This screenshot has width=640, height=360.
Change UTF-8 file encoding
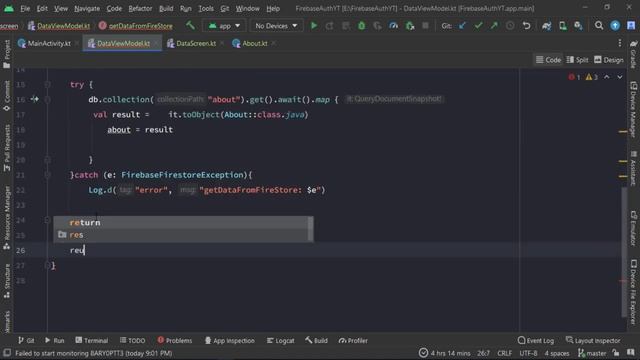coord(528,353)
